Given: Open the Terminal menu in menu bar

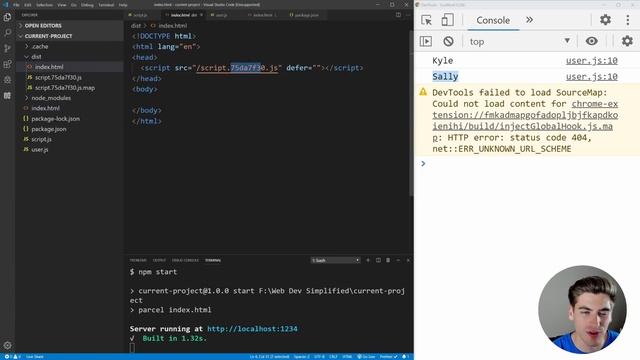Looking at the screenshot, I should [x=106, y=5].
